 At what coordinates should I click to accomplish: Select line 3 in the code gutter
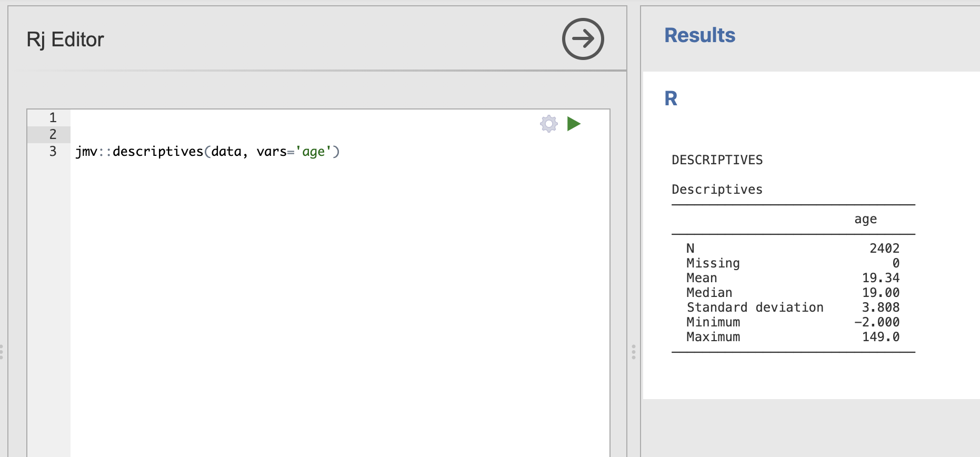[x=49, y=152]
